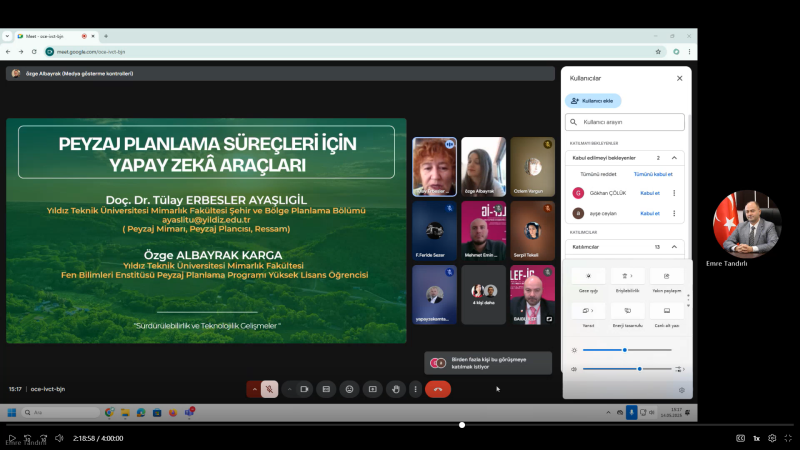Leave the call with red hang-up button
The height and width of the screenshot is (450, 800).
tap(438, 389)
